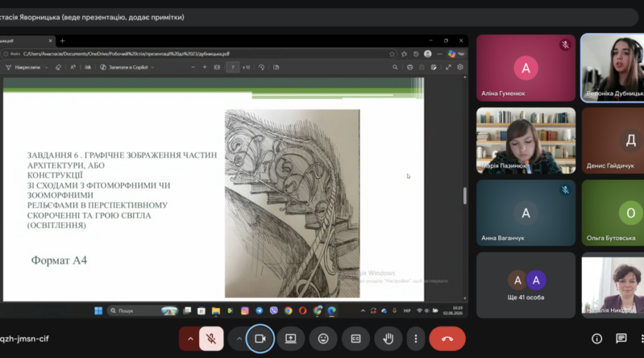The height and width of the screenshot is (358, 644).
Task: Open Edge browsing history icon
Action: pyautogui.click(x=416, y=54)
